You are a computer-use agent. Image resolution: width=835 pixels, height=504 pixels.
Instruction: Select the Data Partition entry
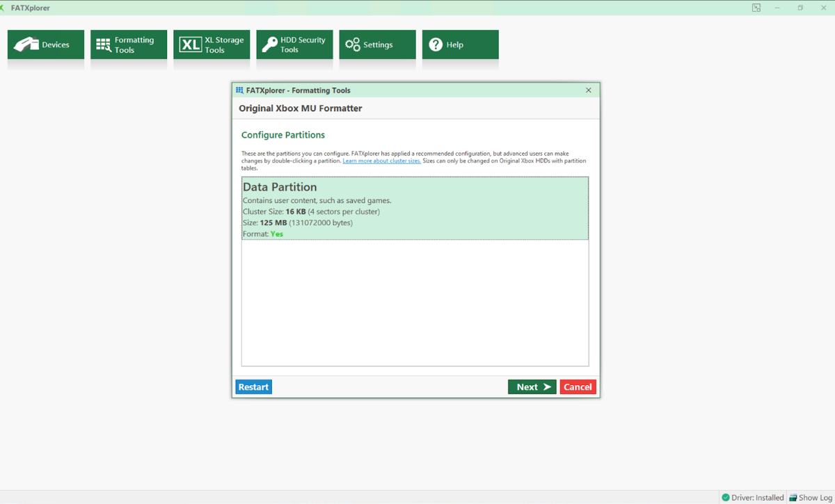click(x=415, y=209)
